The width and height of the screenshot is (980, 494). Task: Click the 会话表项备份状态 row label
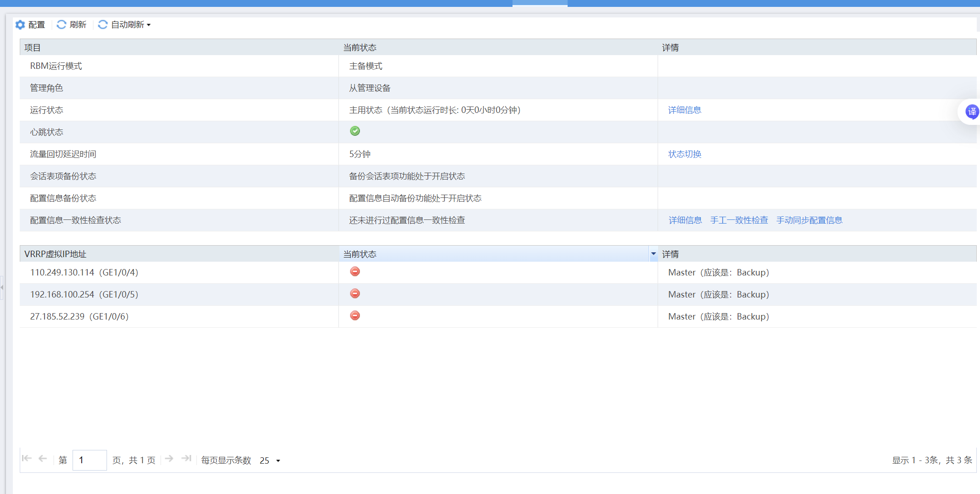point(63,176)
